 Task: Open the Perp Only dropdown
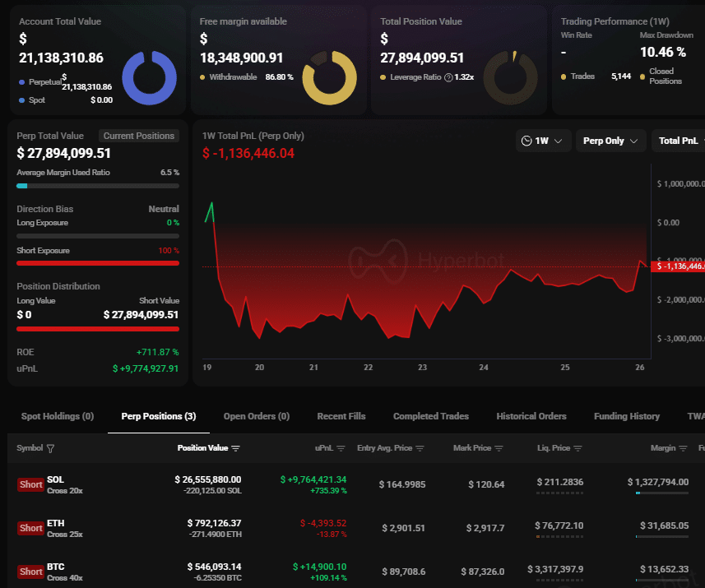tap(610, 141)
